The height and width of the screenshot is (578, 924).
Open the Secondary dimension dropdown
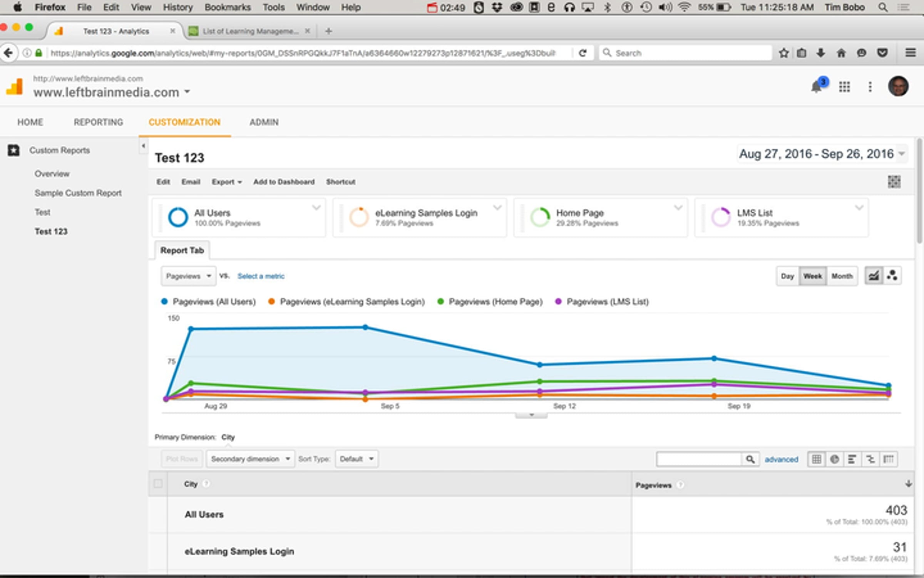(250, 459)
